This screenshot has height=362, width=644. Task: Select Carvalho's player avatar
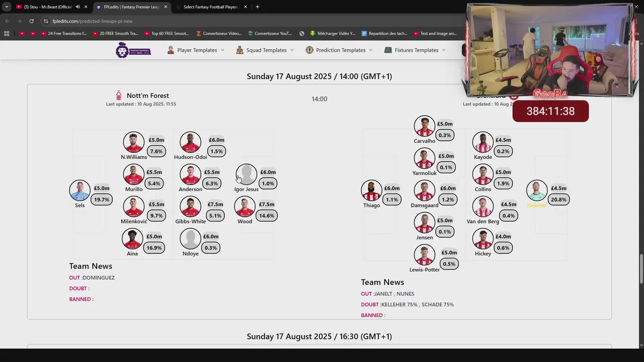tap(425, 126)
